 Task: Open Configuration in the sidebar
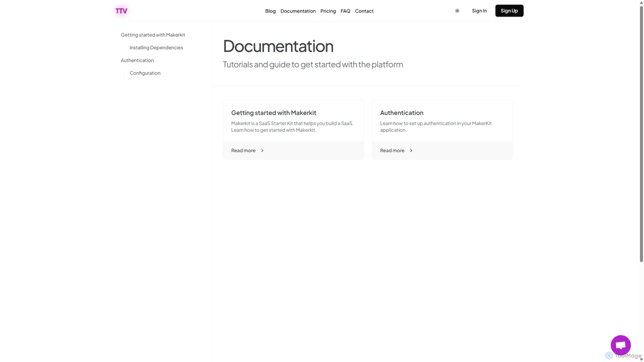(145, 73)
